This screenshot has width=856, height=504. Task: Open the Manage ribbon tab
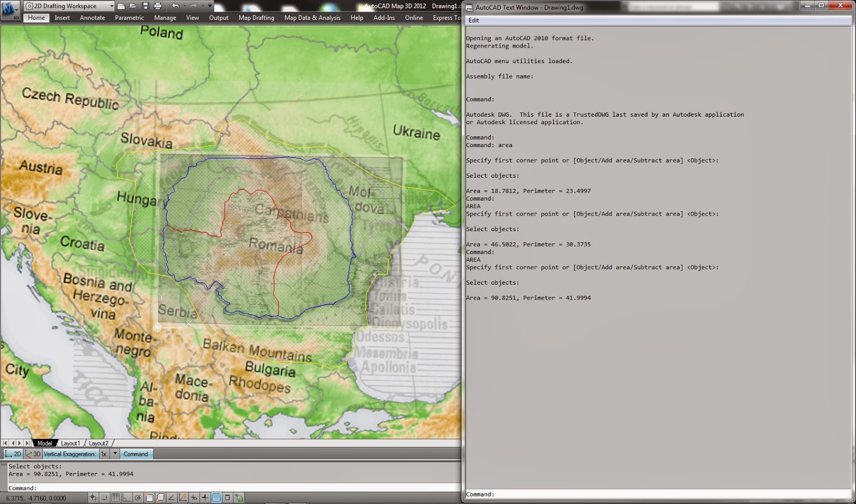165,18
